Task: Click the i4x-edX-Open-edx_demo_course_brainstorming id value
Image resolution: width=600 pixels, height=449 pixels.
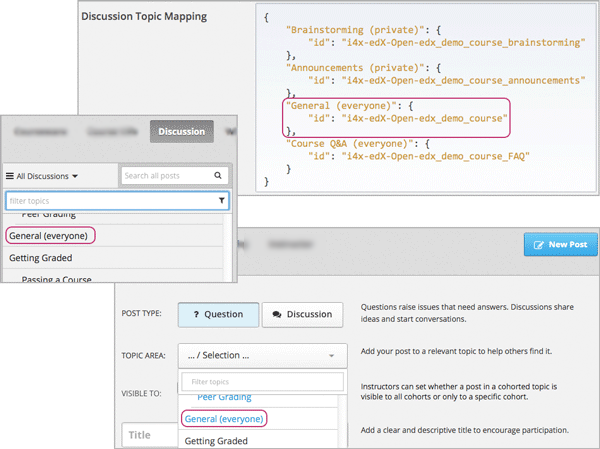Action: click(463, 42)
